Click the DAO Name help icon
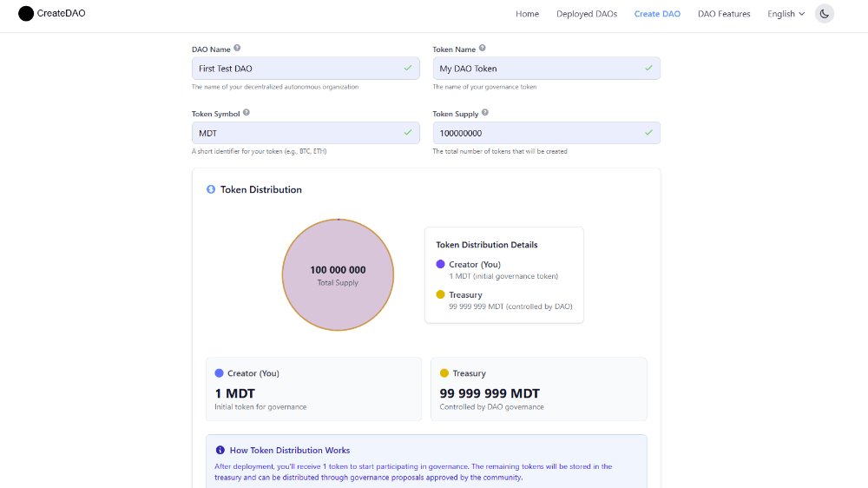 [x=237, y=48]
